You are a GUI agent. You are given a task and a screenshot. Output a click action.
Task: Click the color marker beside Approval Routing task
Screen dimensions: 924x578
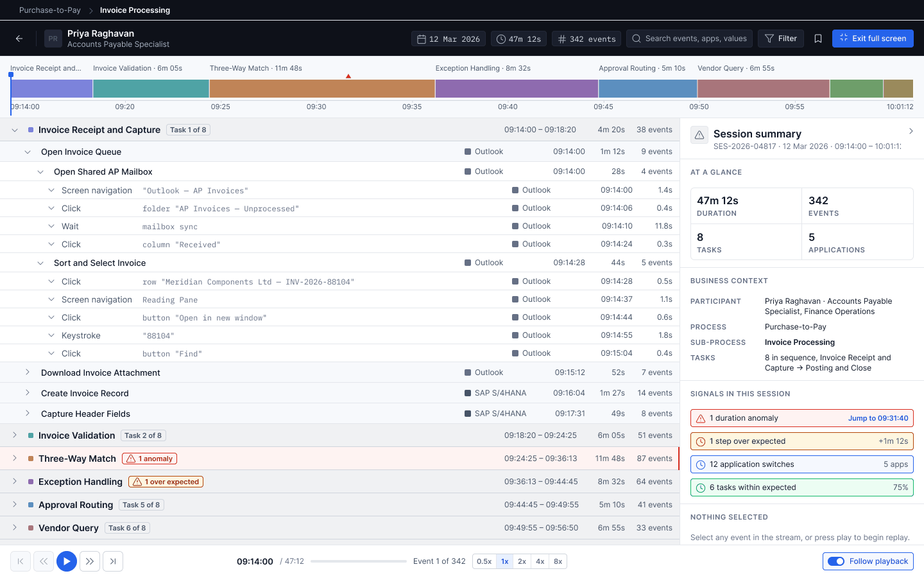31,505
